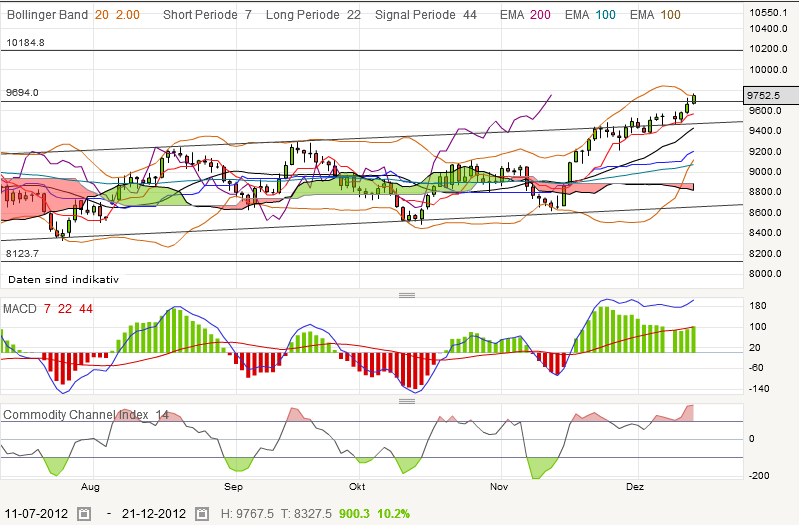Click the resistance level label 10184.8

coord(25,43)
